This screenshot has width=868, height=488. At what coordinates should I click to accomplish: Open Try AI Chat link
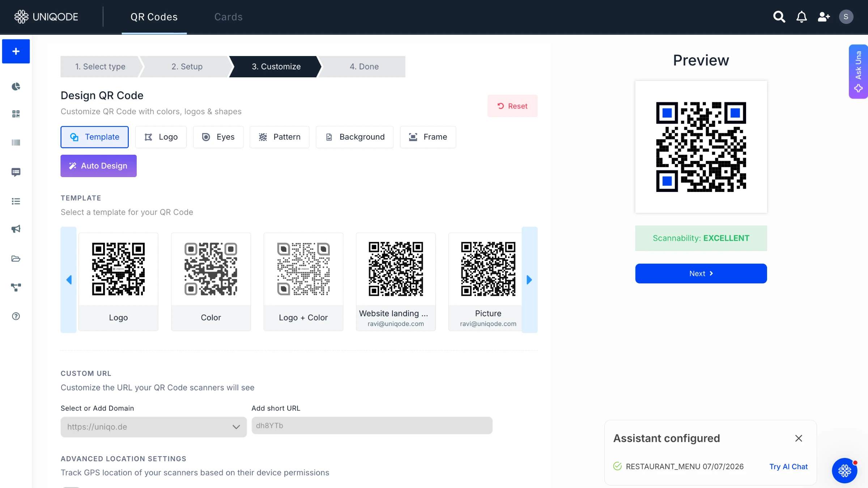(x=788, y=466)
